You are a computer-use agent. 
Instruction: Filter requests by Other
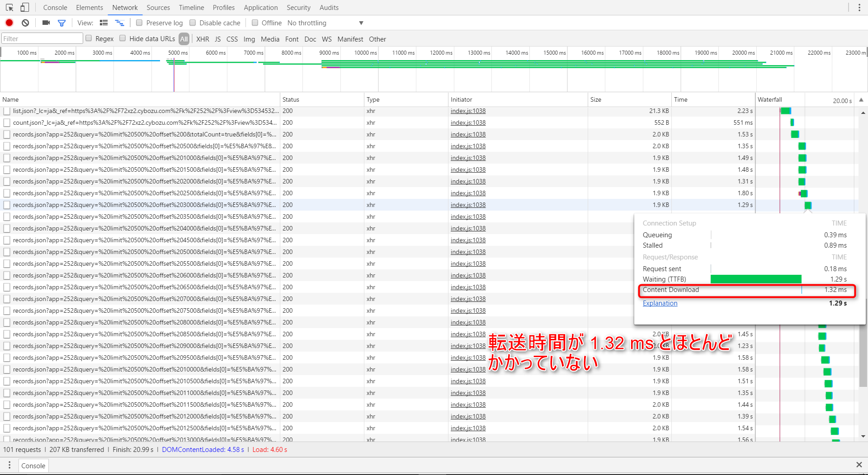pyautogui.click(x=377, y=39)
